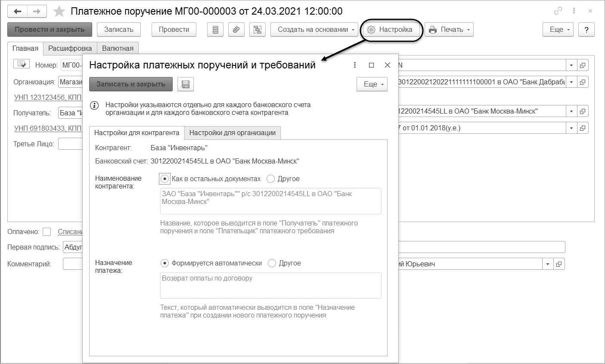The width and height of the screenshot is (605, 364).
Task: Expand the Юрьевич field dropdown arrow
Action: pos(548,264)
